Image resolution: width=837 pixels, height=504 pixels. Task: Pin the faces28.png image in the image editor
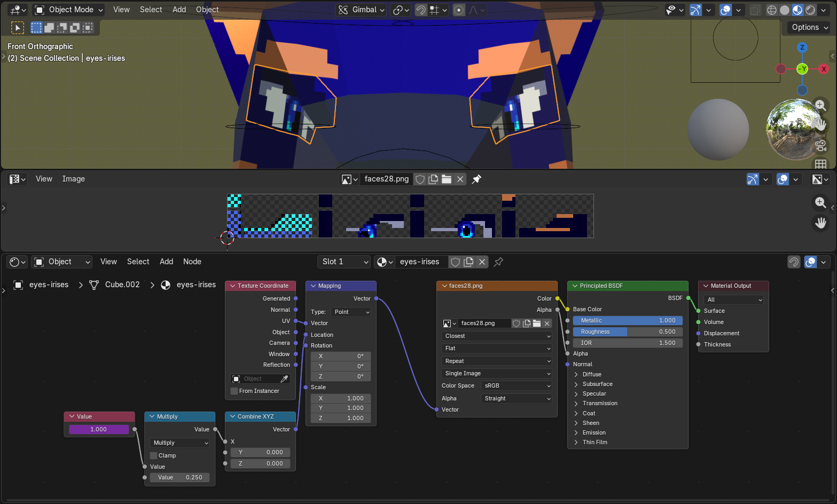point(476,179)
